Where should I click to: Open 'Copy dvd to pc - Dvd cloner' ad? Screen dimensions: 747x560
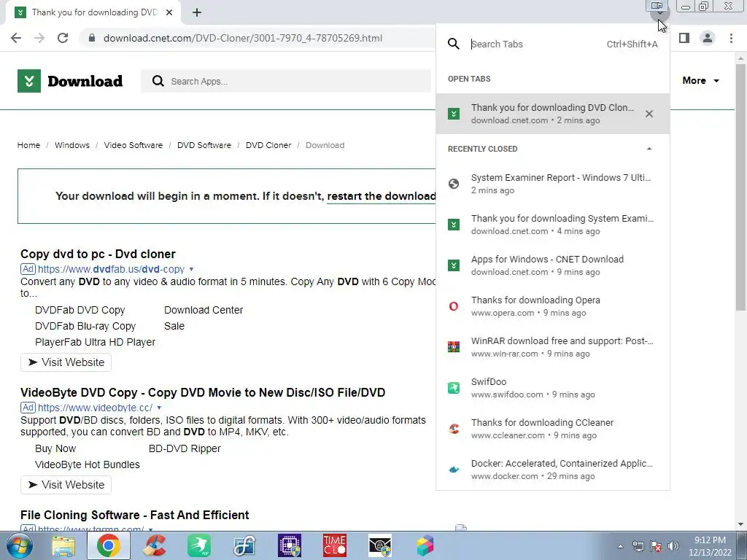(98, 254)
